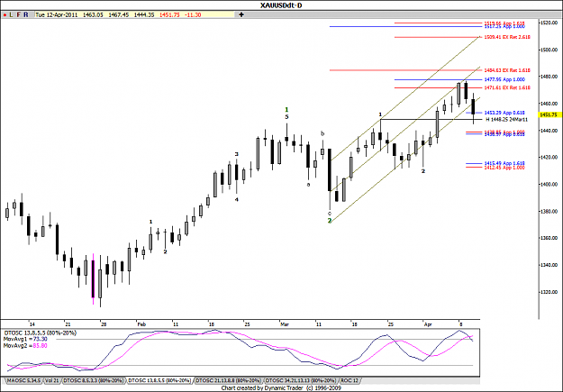Click the green wave 1 label above 5
Screen dimensions: 563x392
click(286, 110)
